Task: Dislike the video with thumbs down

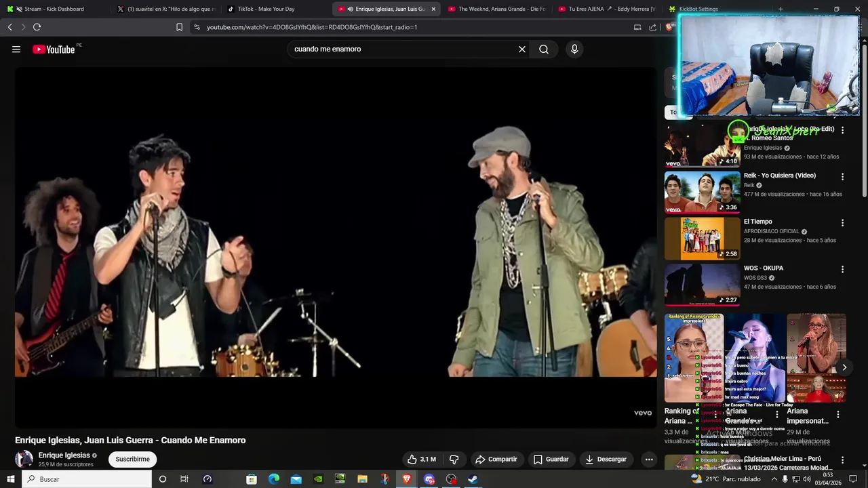Action: (454, 460)
